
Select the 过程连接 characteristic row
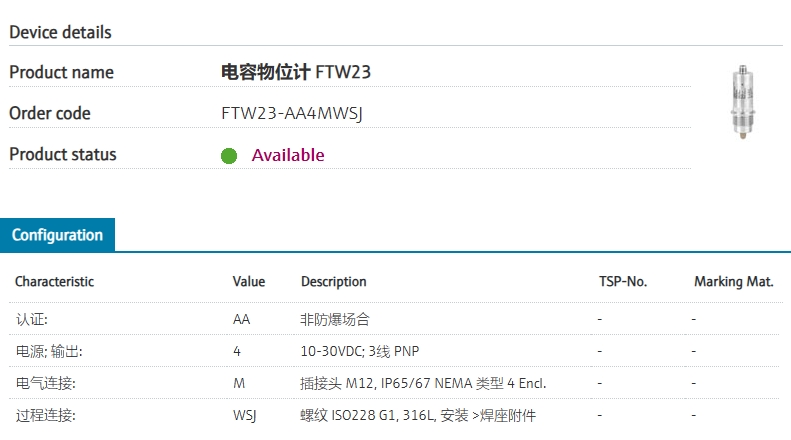pyautogui.click(x=394, y=415)
